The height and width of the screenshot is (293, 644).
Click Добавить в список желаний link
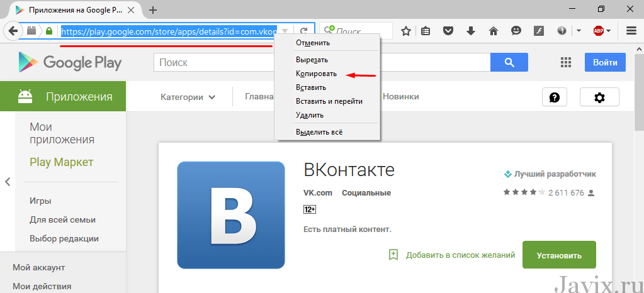point(460,255)
